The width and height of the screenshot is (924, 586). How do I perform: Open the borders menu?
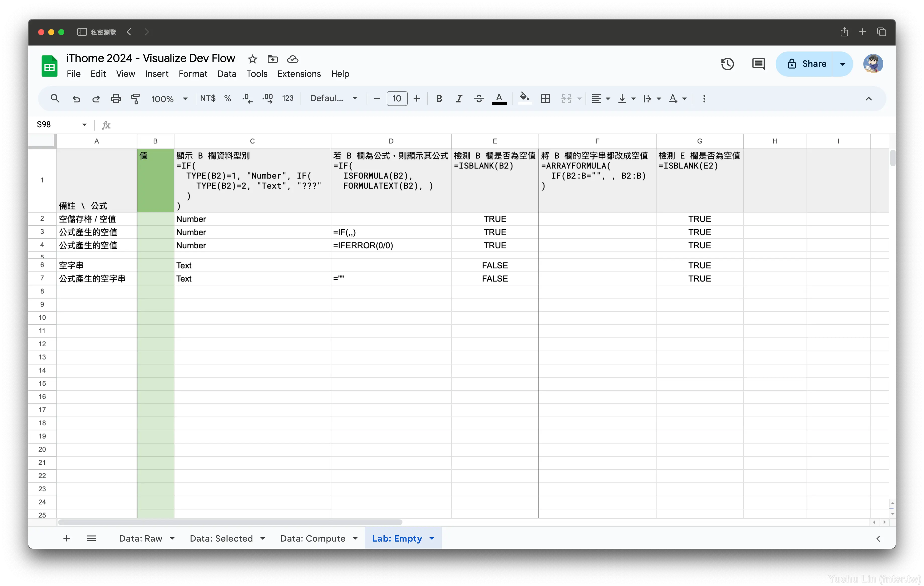[545, 99]
